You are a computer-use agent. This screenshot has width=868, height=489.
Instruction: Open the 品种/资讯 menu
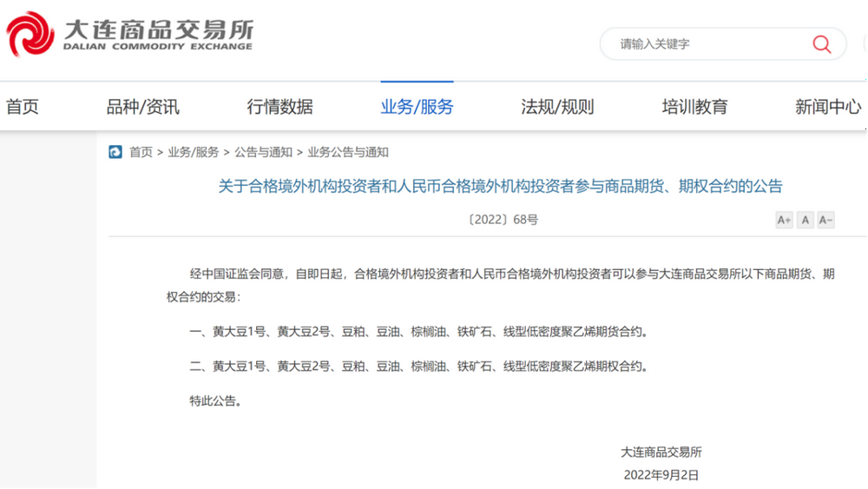point(143,106)
